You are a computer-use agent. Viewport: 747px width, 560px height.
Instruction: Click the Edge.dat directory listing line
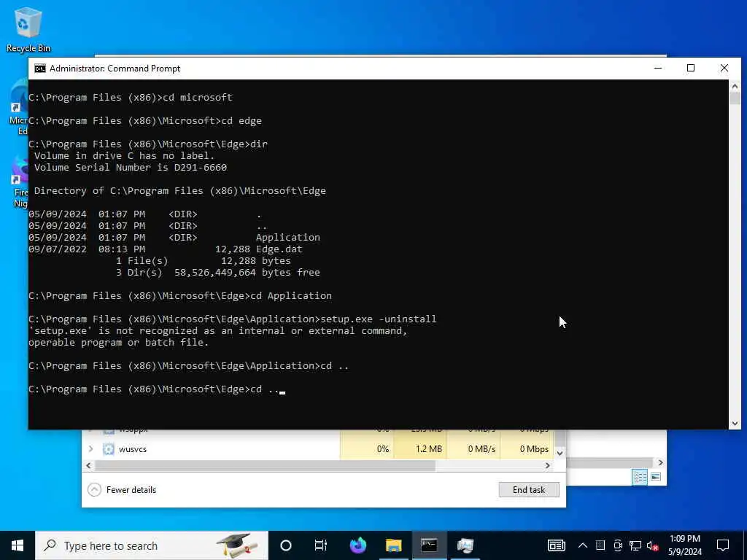(x=166, y=249)
